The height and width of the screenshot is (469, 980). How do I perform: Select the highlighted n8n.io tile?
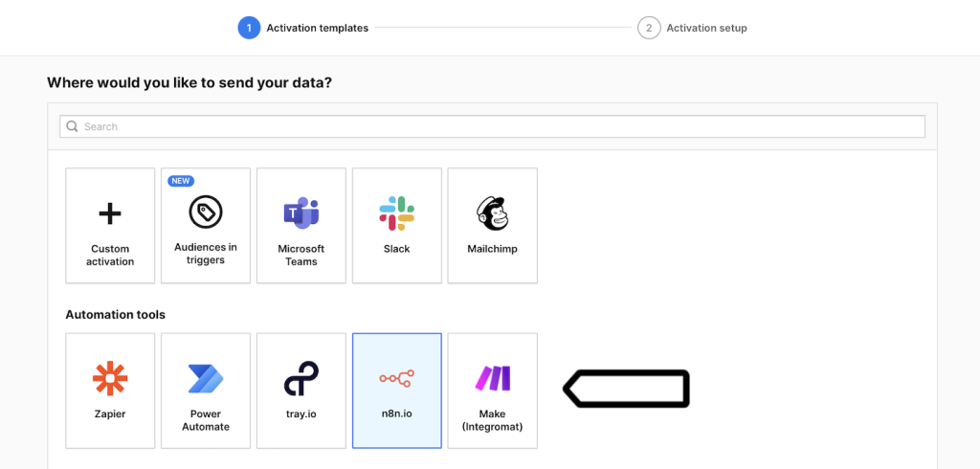pyautogui.click(x=396, y=391)
